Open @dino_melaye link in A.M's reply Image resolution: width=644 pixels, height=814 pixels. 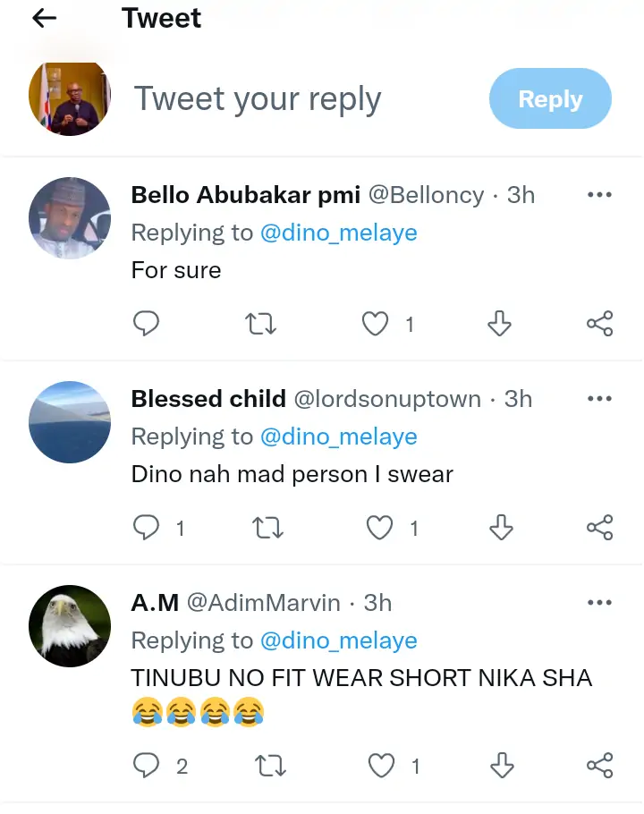point(338,640)
